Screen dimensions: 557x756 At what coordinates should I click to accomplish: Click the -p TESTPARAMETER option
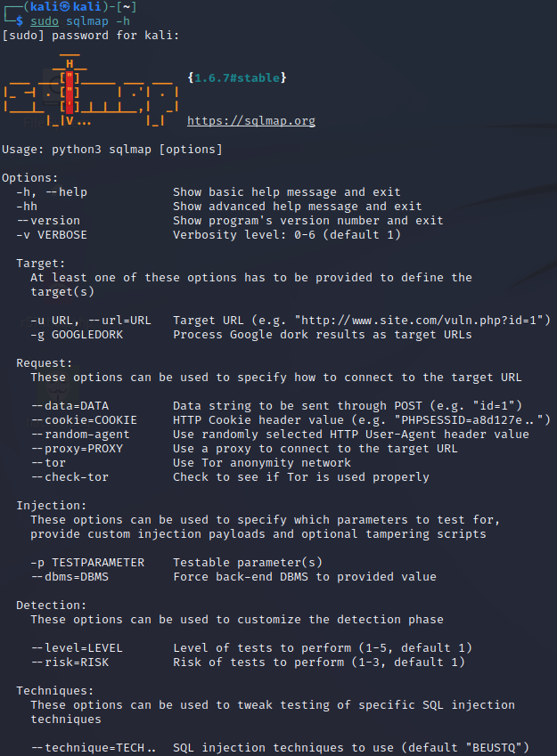[87, 563]
